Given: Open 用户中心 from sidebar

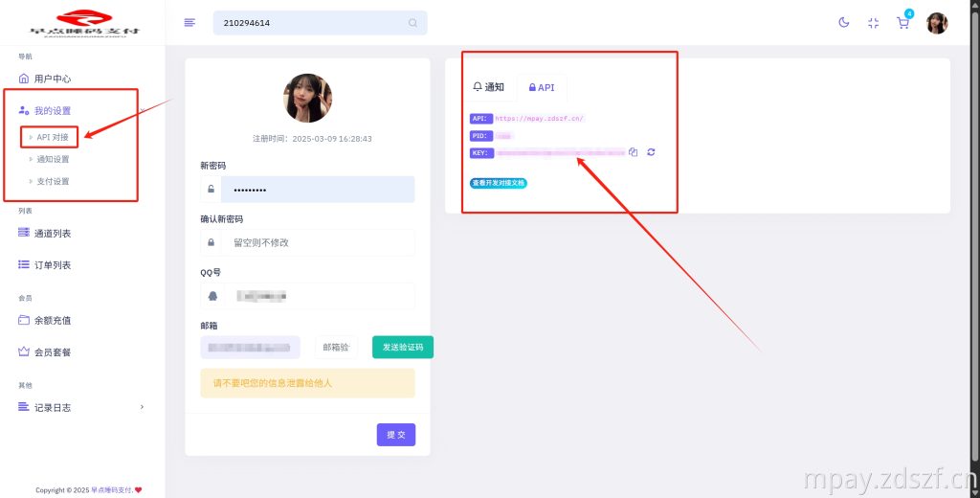Looking at the screenshot, I should [x=53, y=79].
